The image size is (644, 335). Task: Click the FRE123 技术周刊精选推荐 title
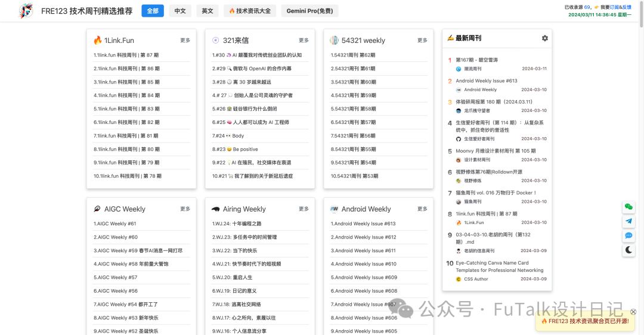tap(86, 11)
